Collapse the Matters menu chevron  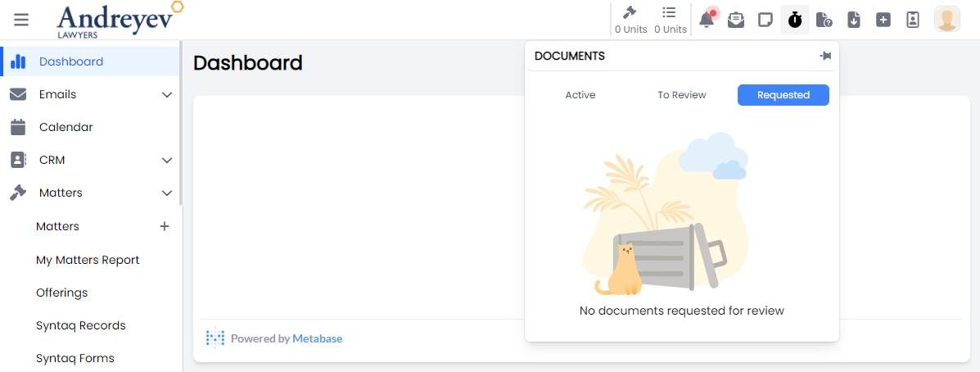(167, 193)
